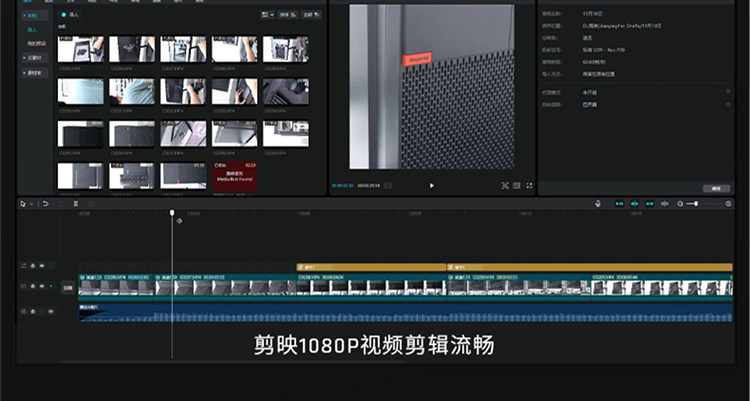
Task: Select the pointer tool in timeline toolbar
Action: click(22, 204)
